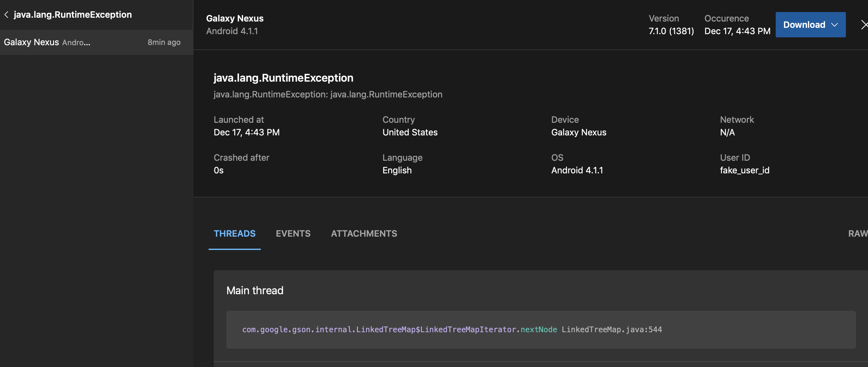Click the exception title heading
The width and height of the screenshot is (868, 367).
click(x=283, y=78)
